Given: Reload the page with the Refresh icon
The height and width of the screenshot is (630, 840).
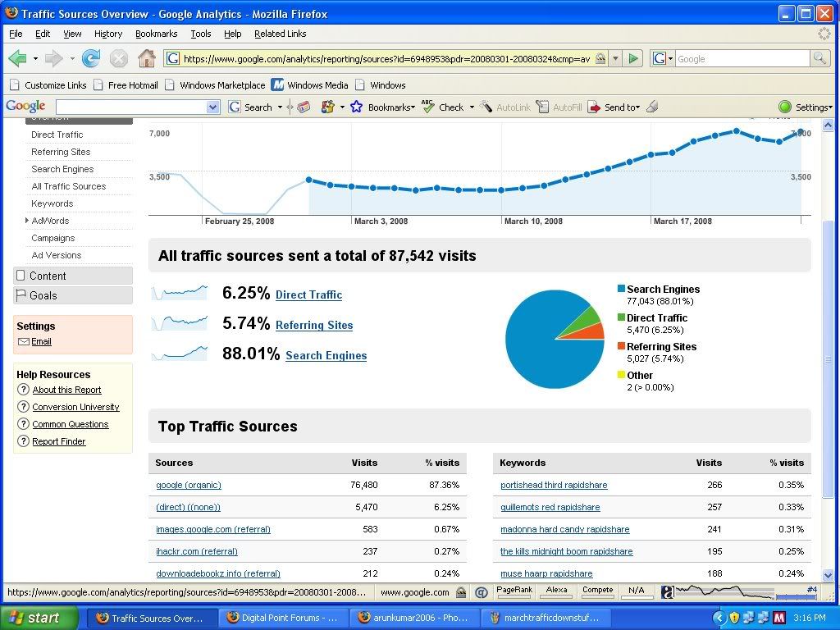Looking at the screenshot, I should click(x=91, y=58).
